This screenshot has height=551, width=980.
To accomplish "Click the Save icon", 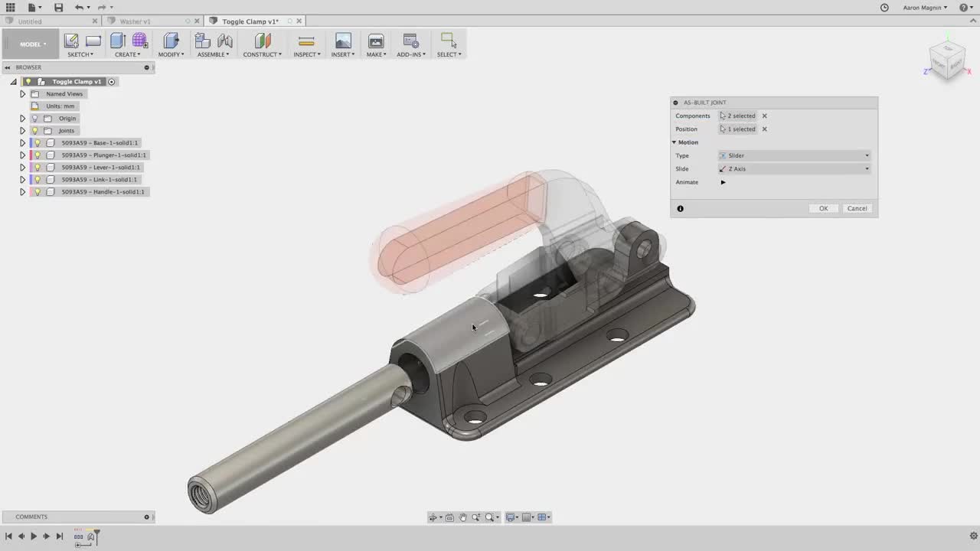I will (58, 7).
